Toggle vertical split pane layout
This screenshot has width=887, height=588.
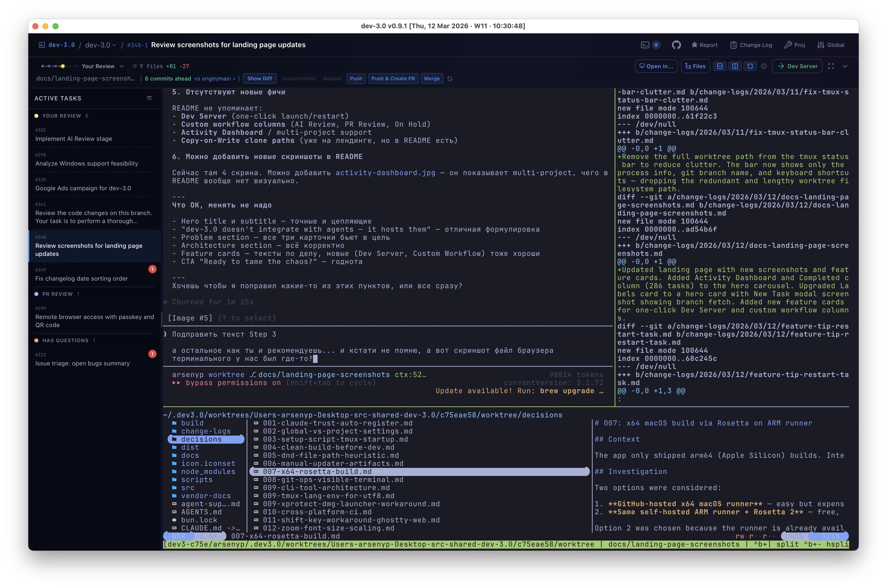[x=735, y=66]
